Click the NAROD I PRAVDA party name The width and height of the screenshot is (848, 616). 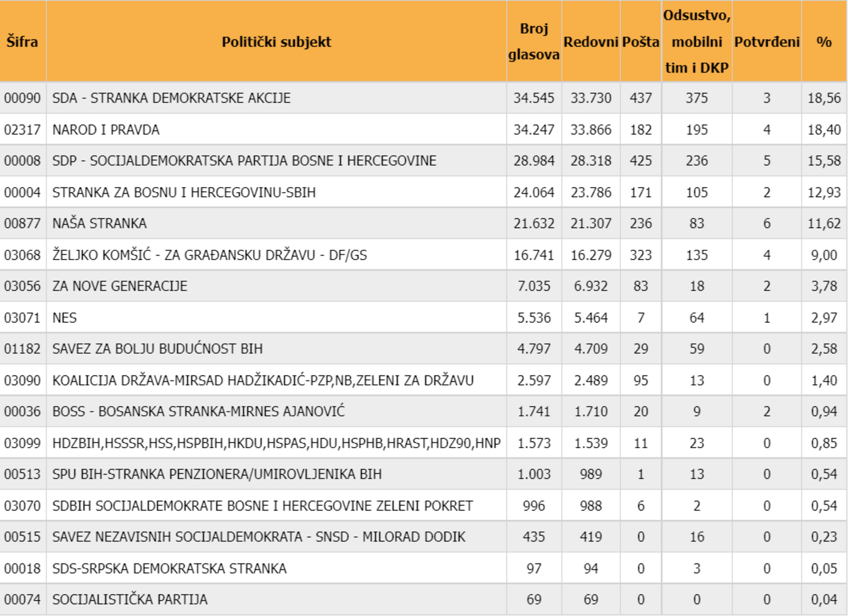[x=106, y=130]
